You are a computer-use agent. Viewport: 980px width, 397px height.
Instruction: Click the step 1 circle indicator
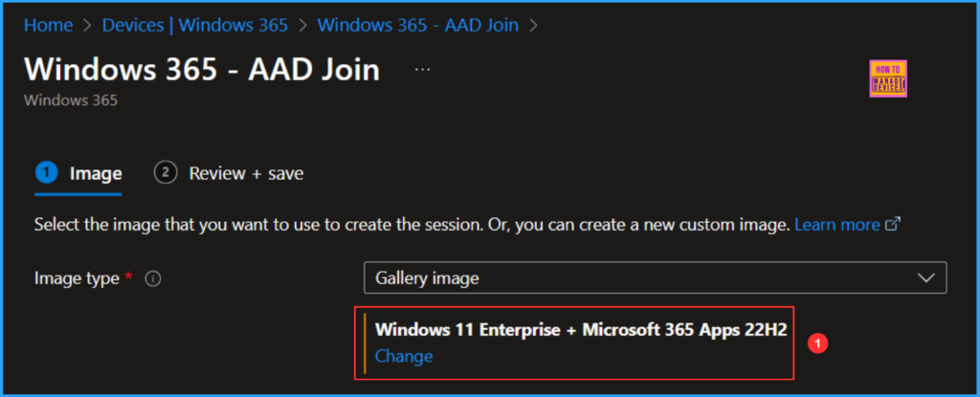click(x=45, y=173)
